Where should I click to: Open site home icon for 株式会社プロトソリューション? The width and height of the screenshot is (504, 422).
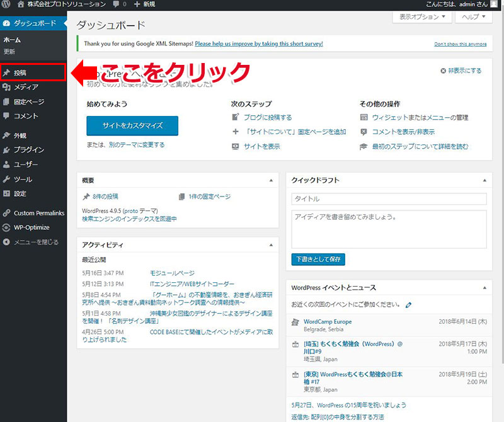21,4
